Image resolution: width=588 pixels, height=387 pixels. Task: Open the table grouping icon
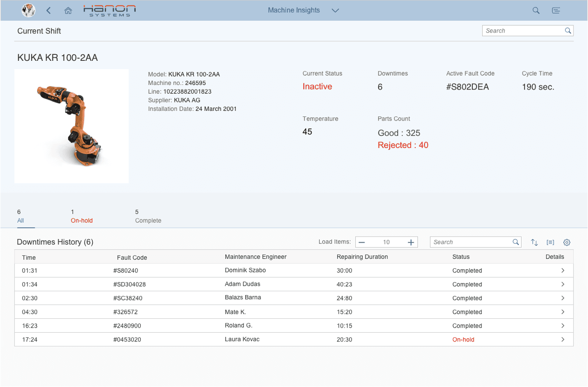pos(550,242)
